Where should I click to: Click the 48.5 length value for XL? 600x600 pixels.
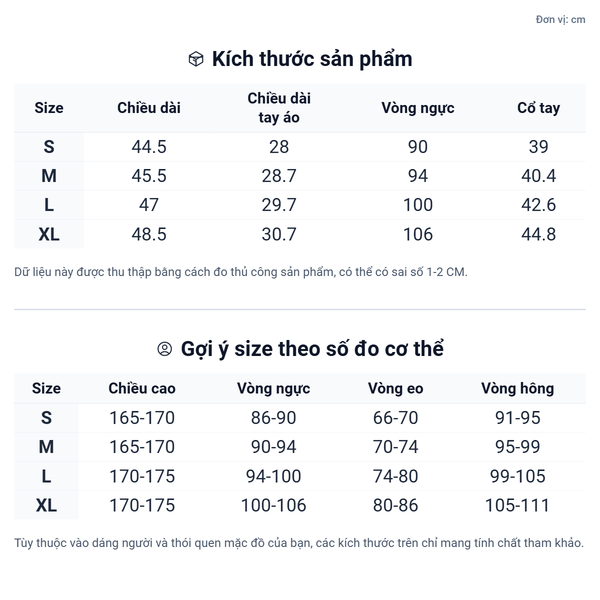click(x=149, y=234)
